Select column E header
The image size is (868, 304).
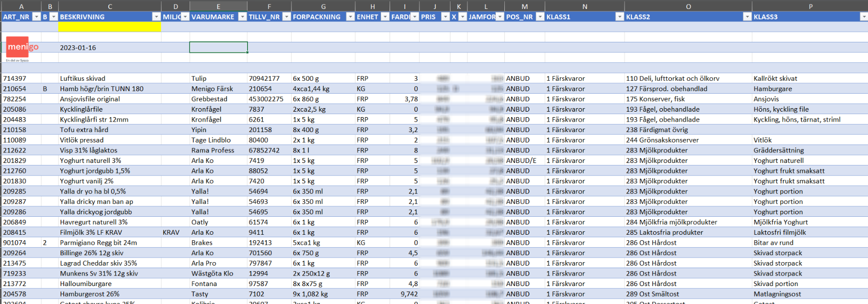pos(218,6)
